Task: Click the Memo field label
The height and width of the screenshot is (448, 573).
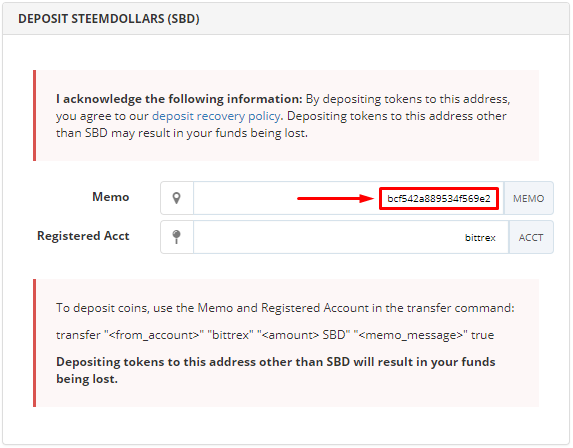Action: [x=111, y=197]
